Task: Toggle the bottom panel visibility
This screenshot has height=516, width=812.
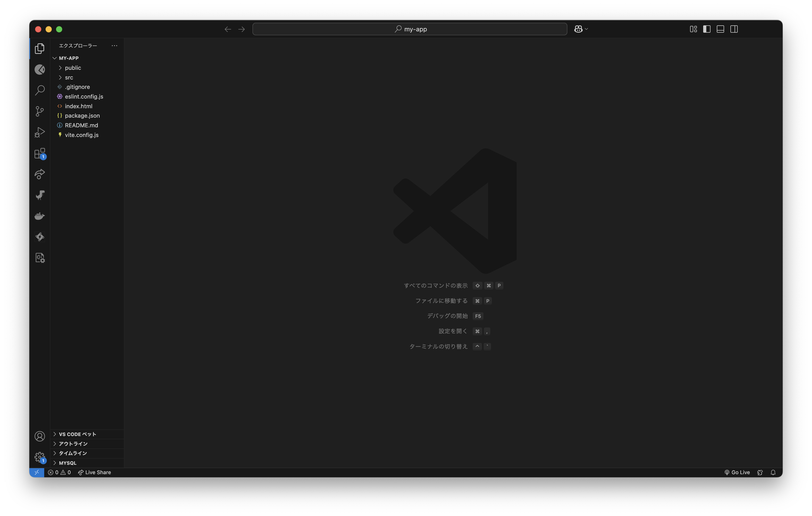Action: [720, 29]
